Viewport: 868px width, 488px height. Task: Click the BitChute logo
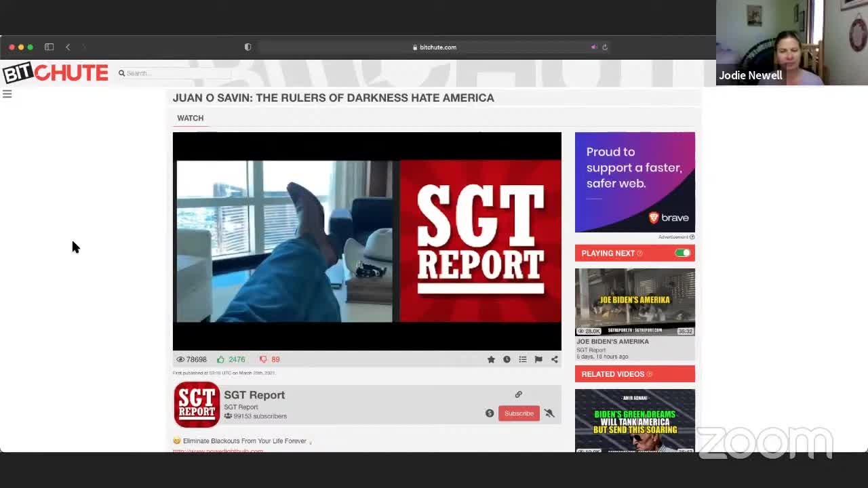pyautogui.click(x=55, y=73)
